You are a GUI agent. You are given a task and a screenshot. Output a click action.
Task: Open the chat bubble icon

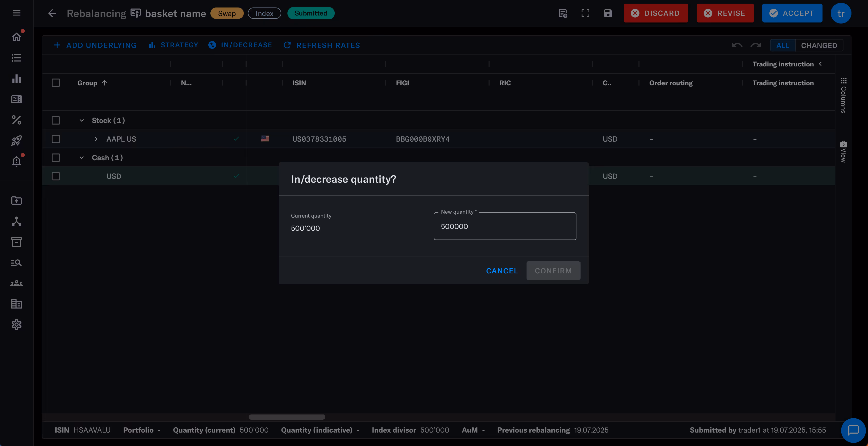tap(853, 430)
